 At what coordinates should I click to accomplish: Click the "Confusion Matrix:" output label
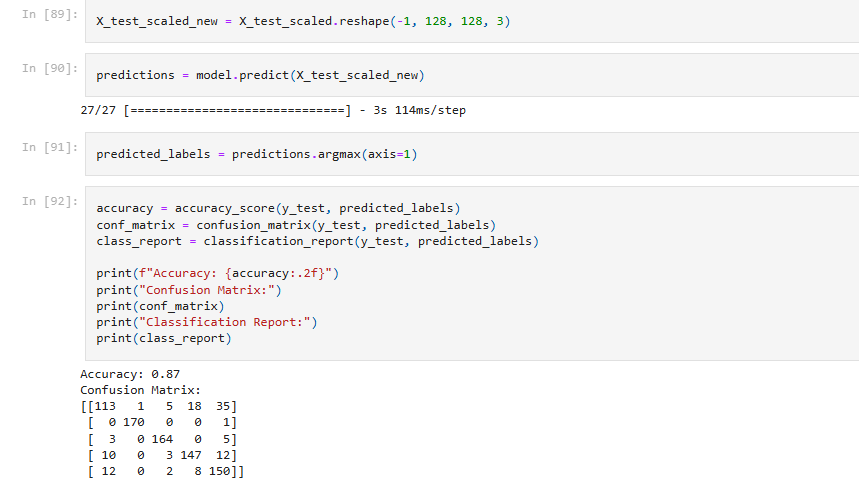[x=140, y=390]
